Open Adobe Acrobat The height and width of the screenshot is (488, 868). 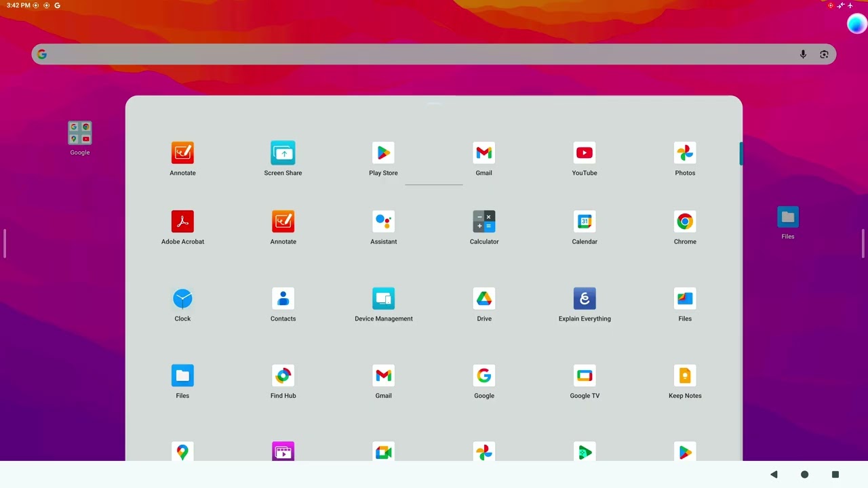tap(182, 222)
